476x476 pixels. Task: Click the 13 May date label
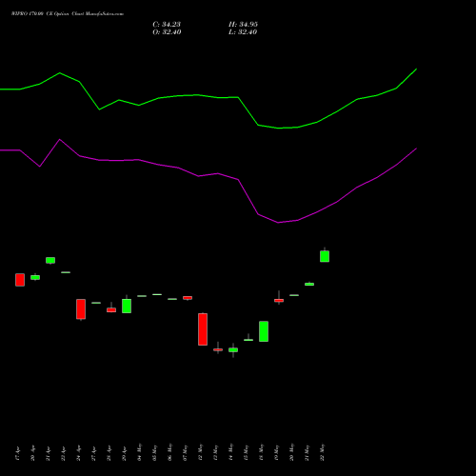216,452
